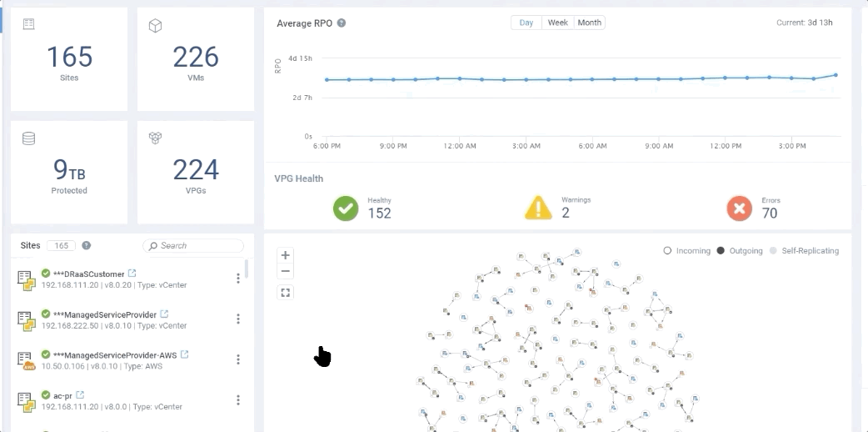Screen dimensions: 868x432
Task: Switch RPO chart to Day view
Action: point(526,23)
